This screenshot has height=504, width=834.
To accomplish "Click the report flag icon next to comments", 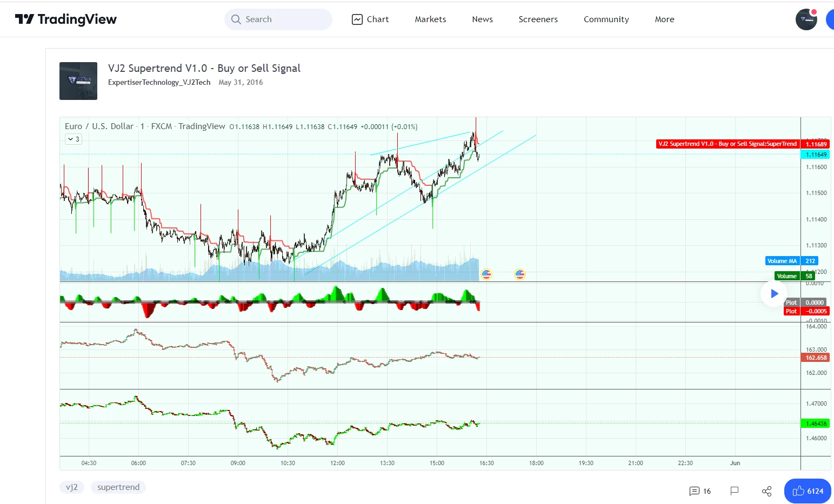I will click(734, 491).
